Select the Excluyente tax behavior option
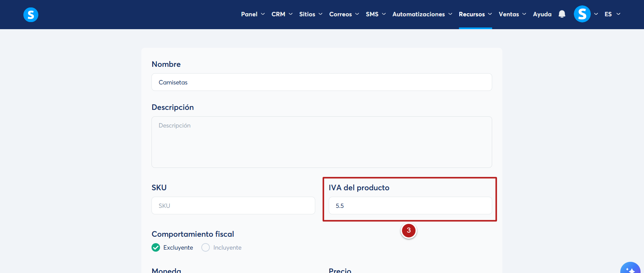The width and height of the screenshot is (644, 273). [x=172, y=248]
